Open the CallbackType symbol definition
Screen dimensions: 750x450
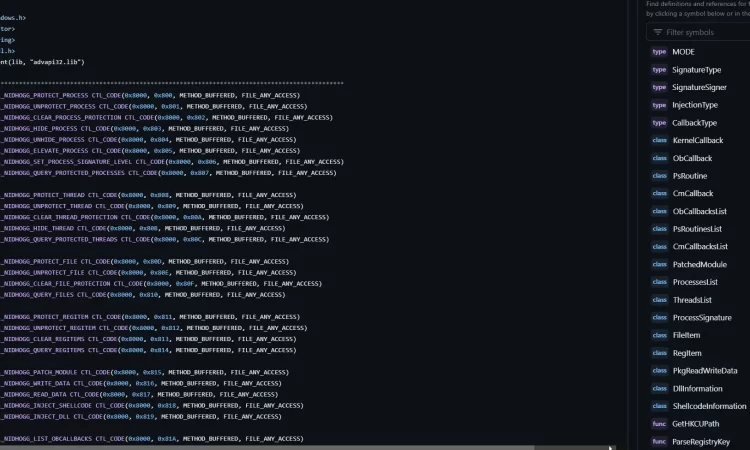point(695,123)
